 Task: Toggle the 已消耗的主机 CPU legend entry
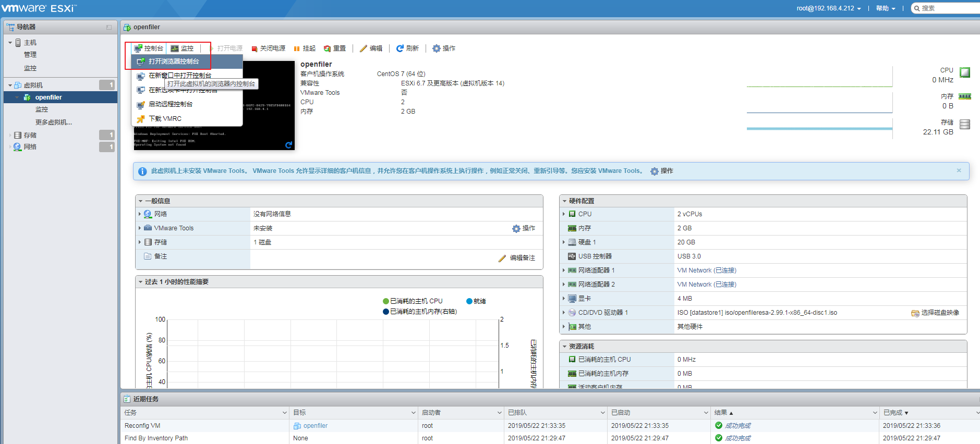coord(386,301)
